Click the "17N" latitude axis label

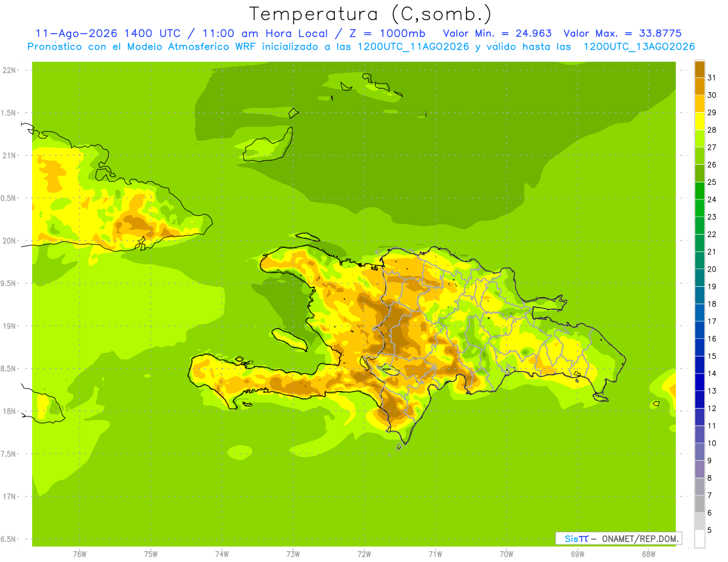point(10,497)
